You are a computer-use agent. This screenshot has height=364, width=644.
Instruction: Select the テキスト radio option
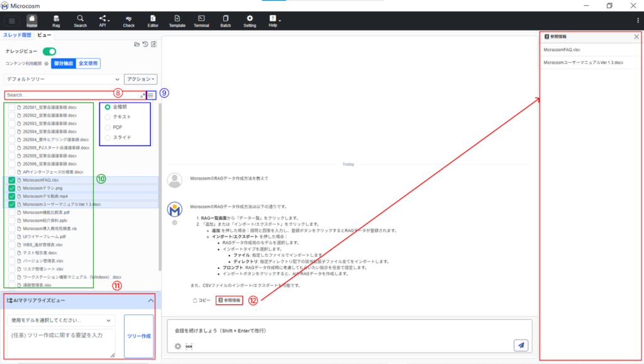[108, 117]
